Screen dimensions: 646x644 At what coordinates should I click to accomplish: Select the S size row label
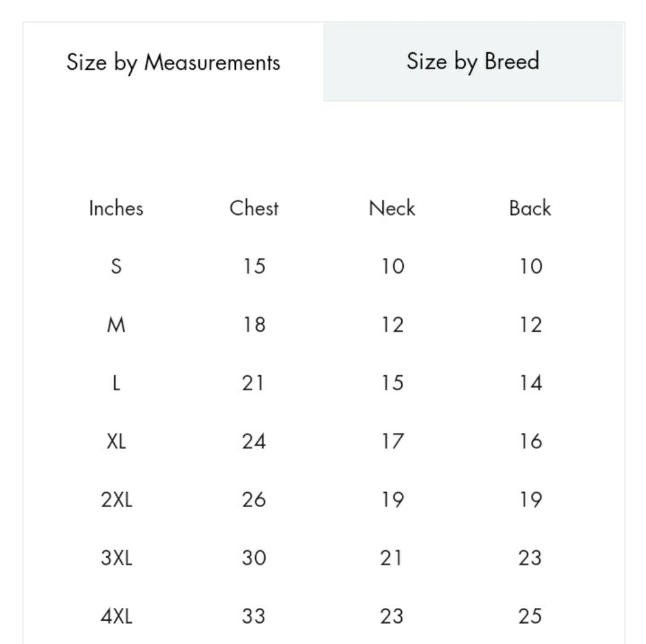pos(116,266)
